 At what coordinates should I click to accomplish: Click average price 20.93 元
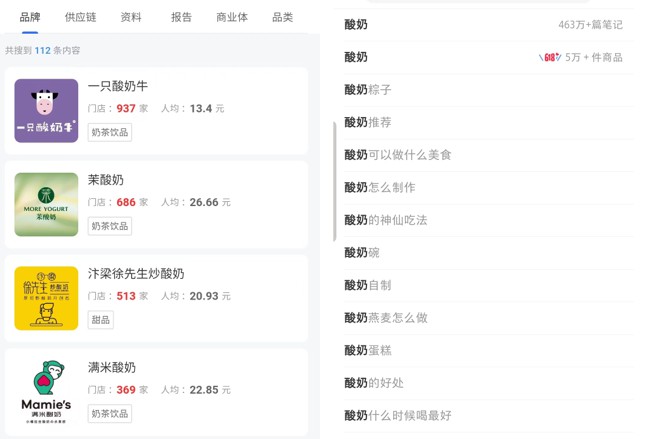(x=210, y=296)
